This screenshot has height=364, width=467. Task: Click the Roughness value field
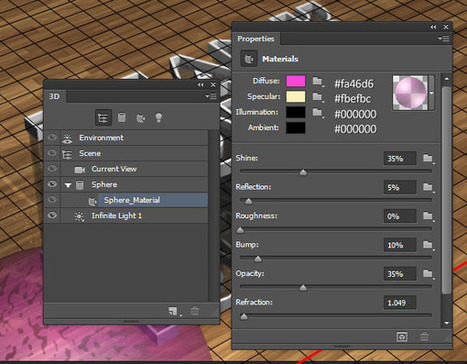[400, 216]
